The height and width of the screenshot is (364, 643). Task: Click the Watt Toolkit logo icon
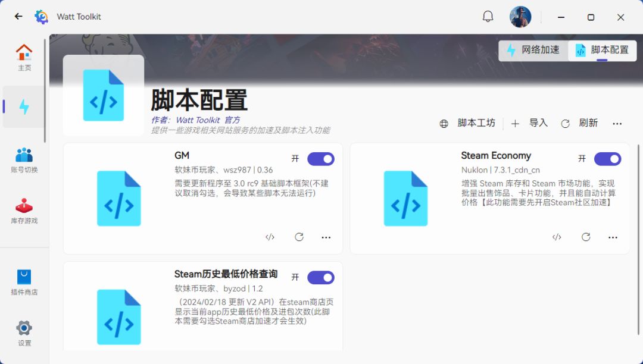click(x=42, y=17)
